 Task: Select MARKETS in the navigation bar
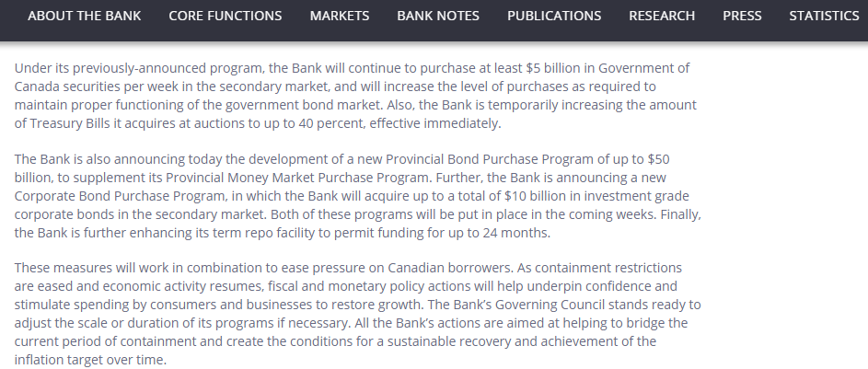(x=340, y=16)
